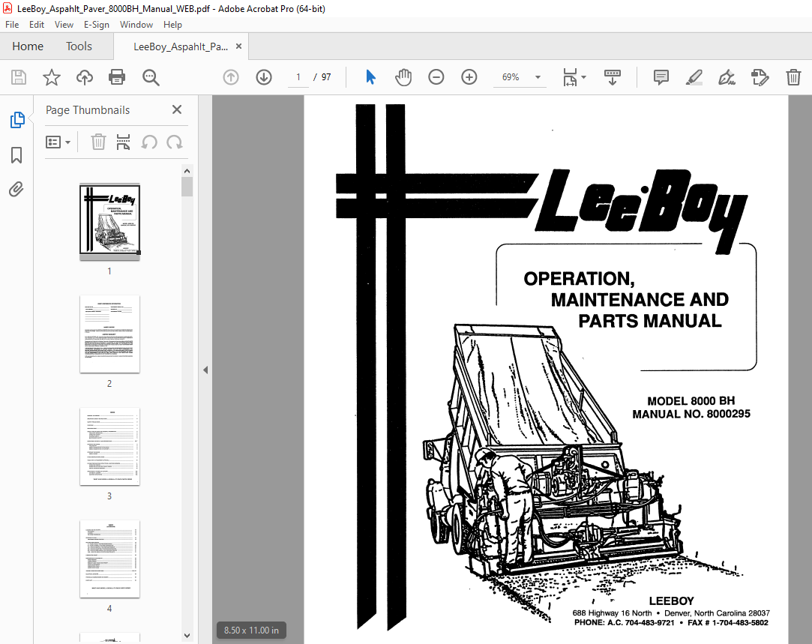
Task: Switch to the Home tab
Action: click(x=28, y=46)
